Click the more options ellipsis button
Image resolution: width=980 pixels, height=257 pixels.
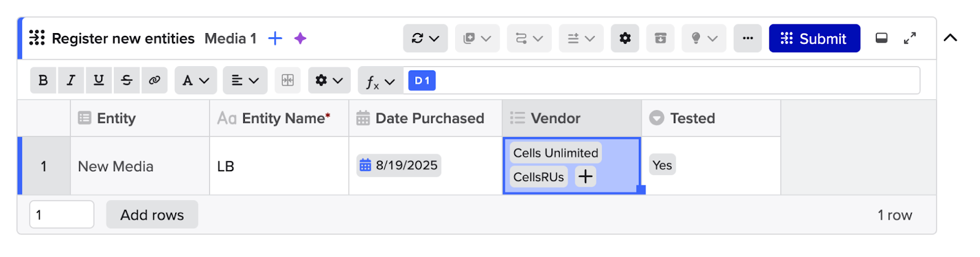(x=747, y=39)
